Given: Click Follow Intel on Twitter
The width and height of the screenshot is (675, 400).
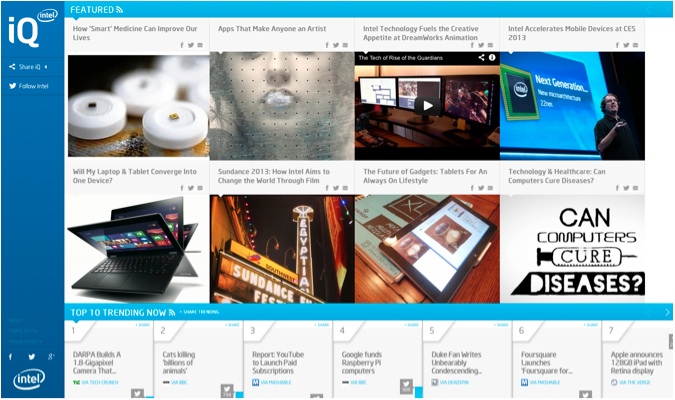Looking at the screenshot, I should coord(28,86).
